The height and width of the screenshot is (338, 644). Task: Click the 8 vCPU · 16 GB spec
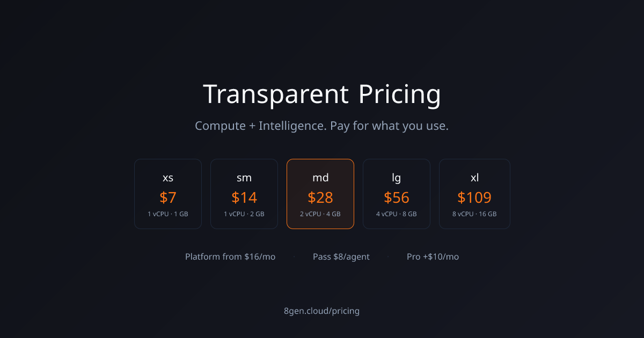[x=474, y=214]
